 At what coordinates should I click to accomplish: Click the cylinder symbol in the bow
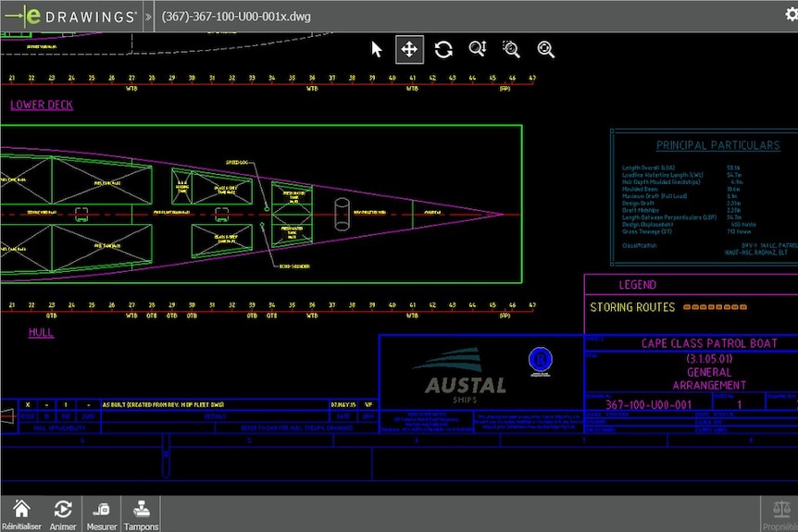342,214
